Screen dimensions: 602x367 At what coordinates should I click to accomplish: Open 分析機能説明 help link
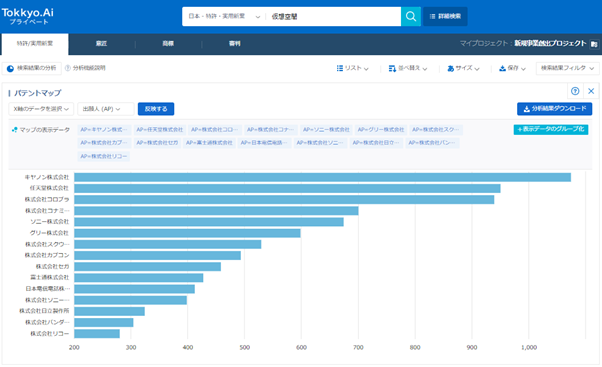(85, 68)
